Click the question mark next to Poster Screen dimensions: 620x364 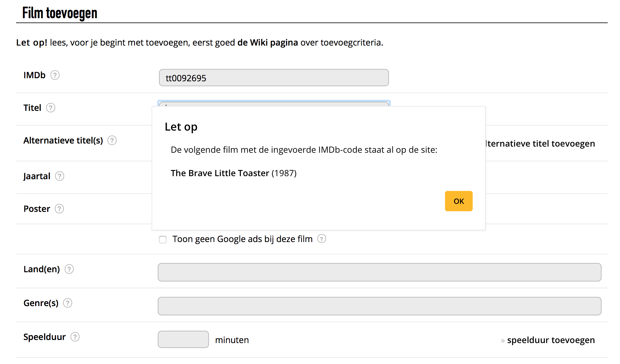59,209
